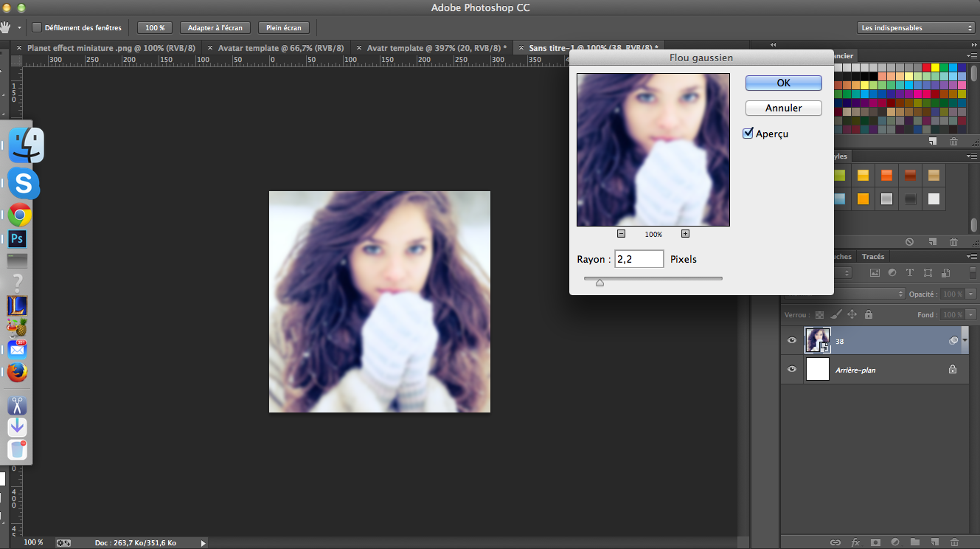
Task: Open Skype from the Dock
Action: pyautogui.click(x=24, y=183)
